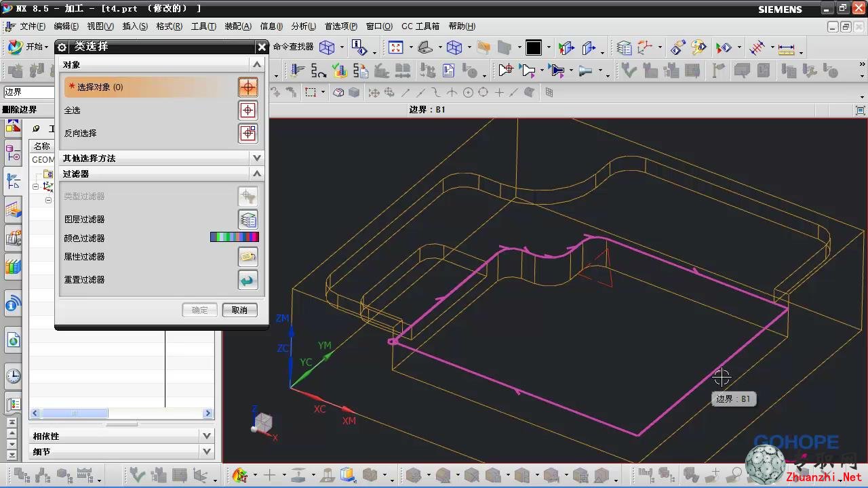Click the Assembly Navigator sidebar icon
Image resolution: width=868 pixels, height=488 pixels.
(x=13, y=238)
